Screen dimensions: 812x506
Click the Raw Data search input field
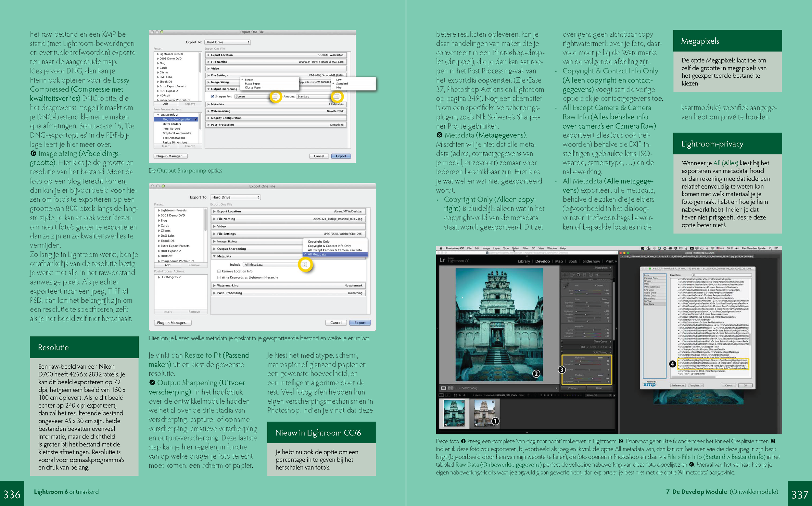click(x=722, y=275)
